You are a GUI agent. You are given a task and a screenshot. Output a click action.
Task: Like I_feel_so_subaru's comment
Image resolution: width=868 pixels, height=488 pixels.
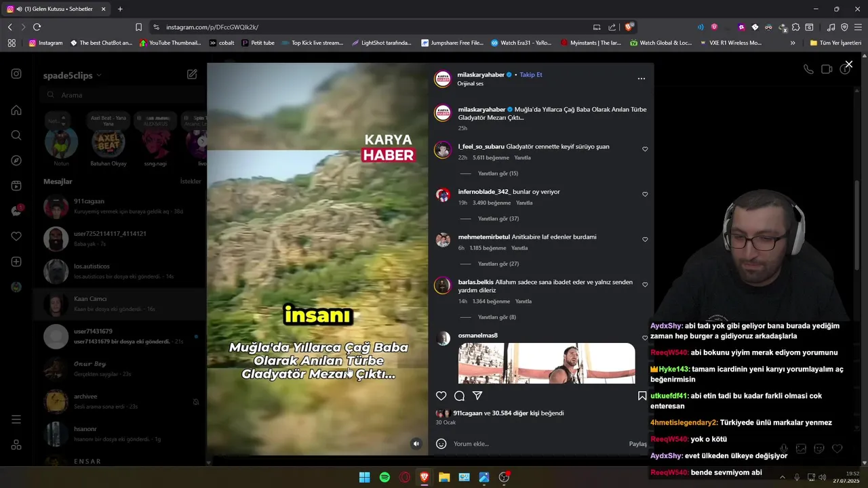tap(645, 149)
